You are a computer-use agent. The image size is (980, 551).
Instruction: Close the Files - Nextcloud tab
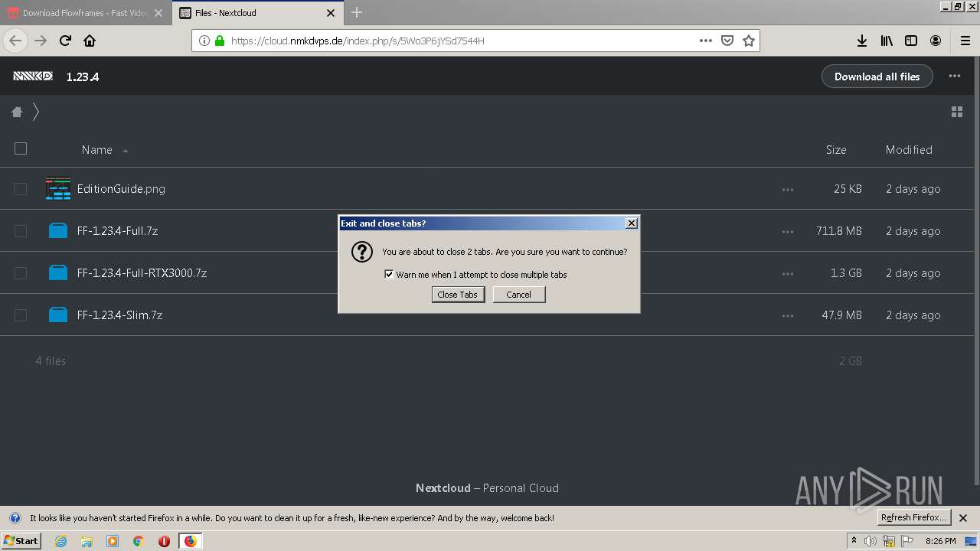tap(330, 13)
